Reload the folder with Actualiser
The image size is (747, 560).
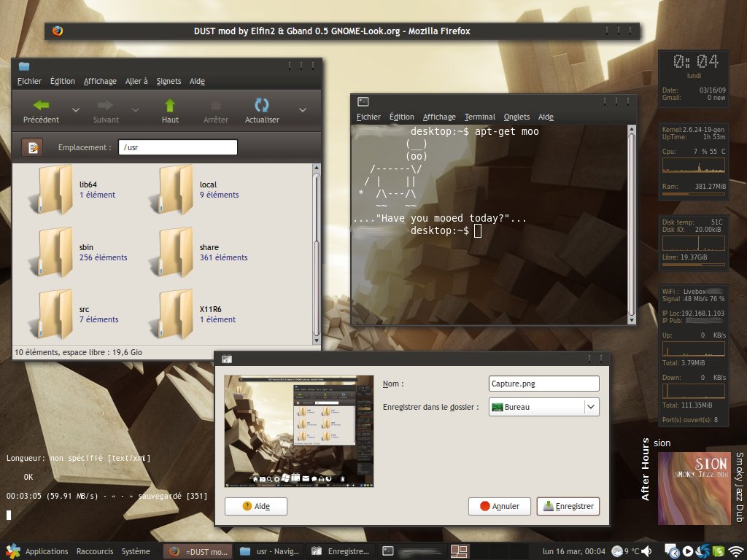(262, 111)
